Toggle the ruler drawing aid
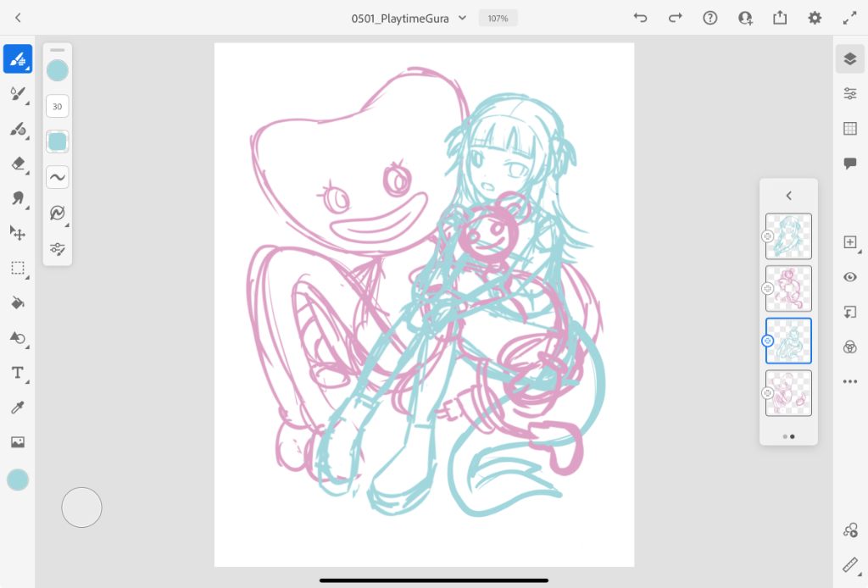This screenshot has width=868, height=588. tap(850, 565)
